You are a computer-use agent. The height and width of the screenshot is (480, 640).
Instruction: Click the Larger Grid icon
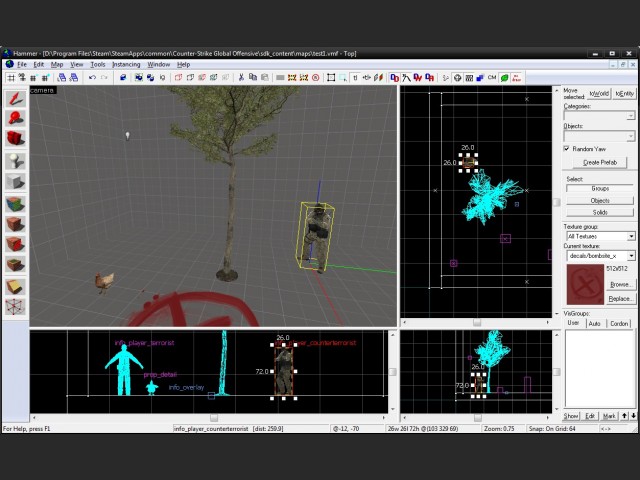pyautogui.click(x=45, y=78)
